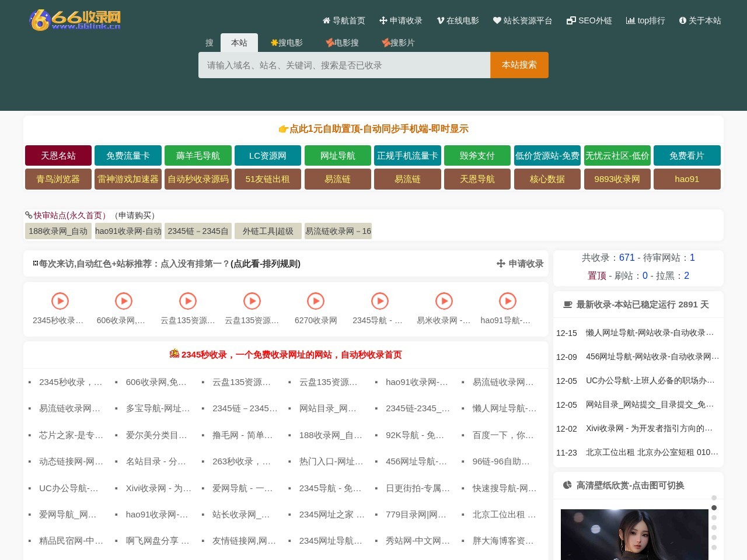Switch to the 本站 tab
The width and height of the screenshot is (747, 560).
click(239, 42)
